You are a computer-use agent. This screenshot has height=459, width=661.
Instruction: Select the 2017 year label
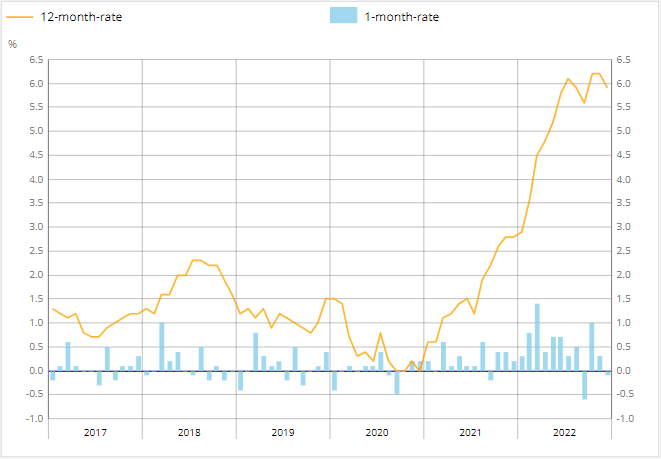click(x=95, y=432)
